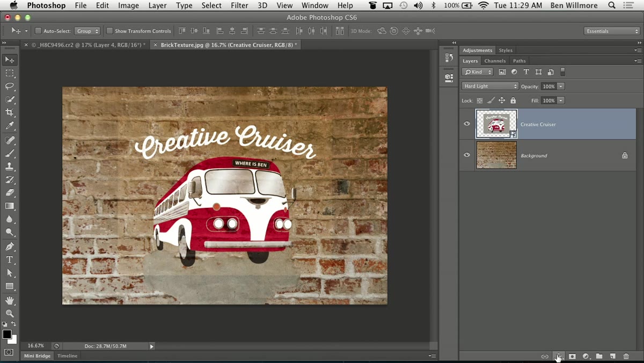
Task: Open the Layer menu
Action: click(157, 5)
